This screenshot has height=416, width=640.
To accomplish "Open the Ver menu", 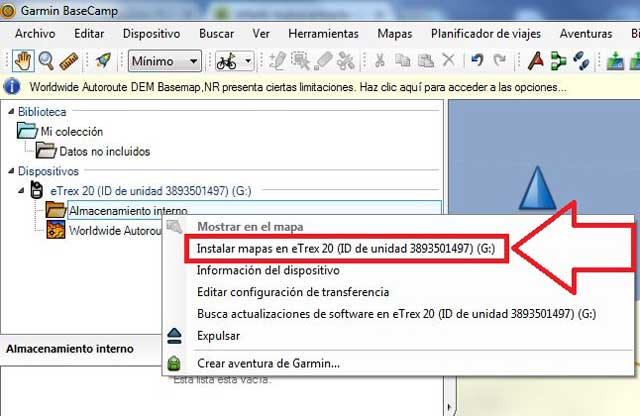I will [261, 33].
